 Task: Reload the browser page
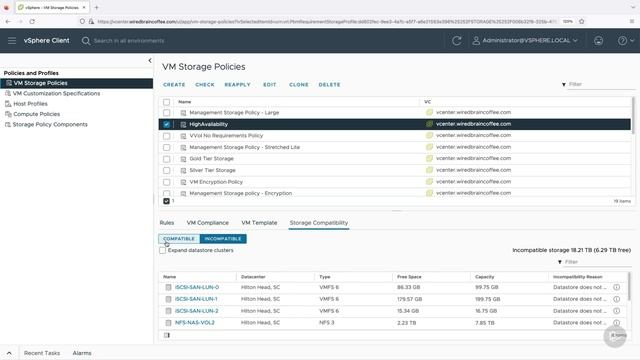[32, 21]
